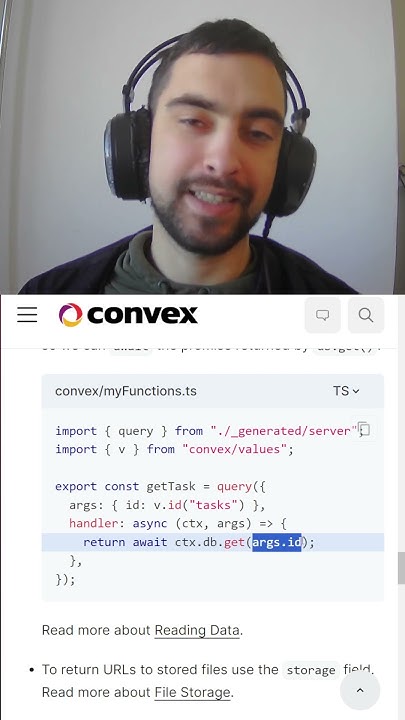The width and height of the screenshot is (405, 720).
Task: Click the Convex logo
Action: (x=128, y=315)
